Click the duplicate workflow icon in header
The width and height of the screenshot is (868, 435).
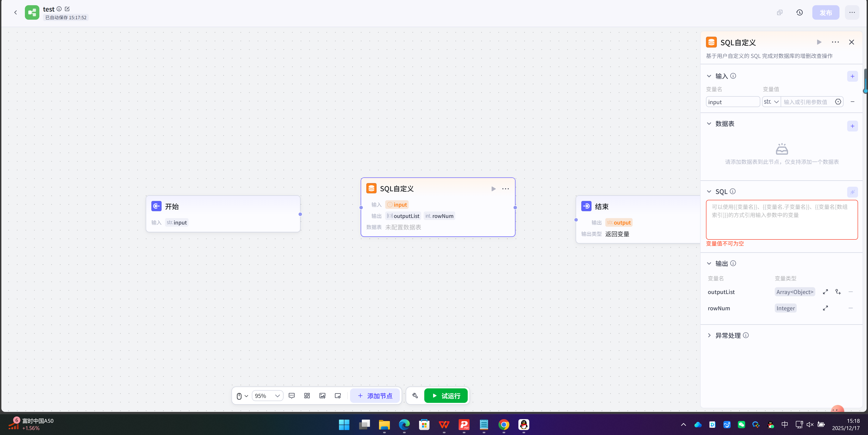click(x=779, y=12)
